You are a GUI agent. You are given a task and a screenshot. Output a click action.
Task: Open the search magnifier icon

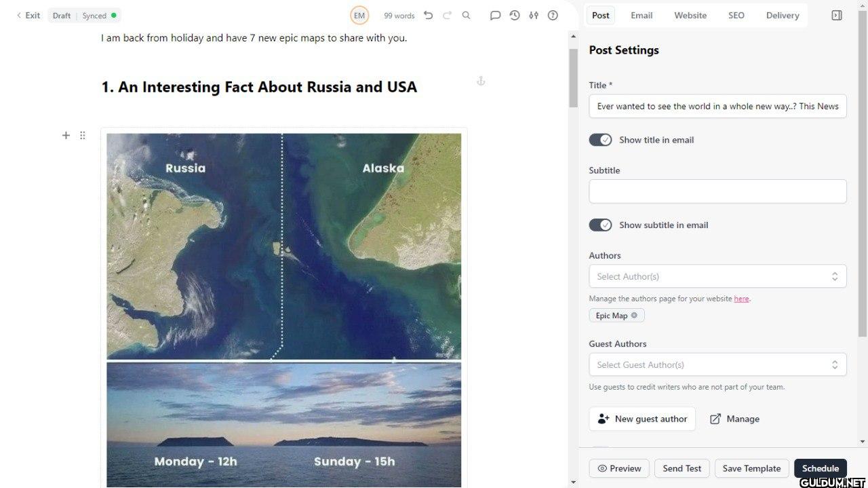tap(466, 15)
